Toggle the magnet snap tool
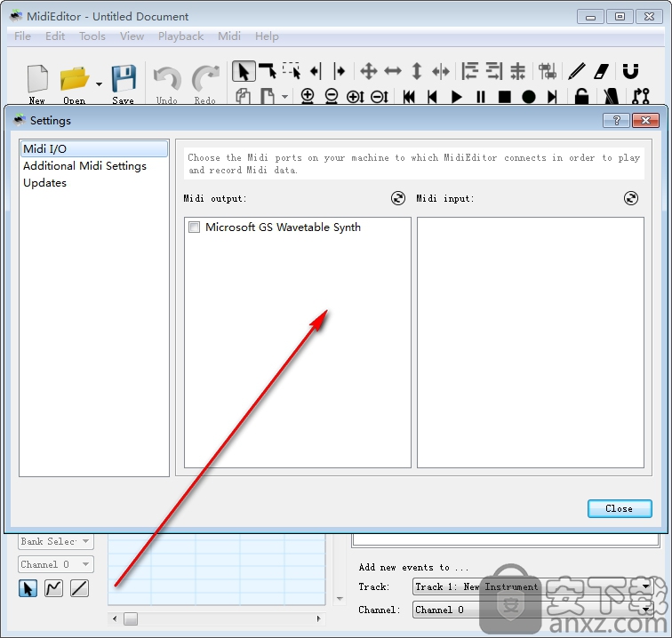The width and height of the screenshot is (672, 638). point(630,71)
